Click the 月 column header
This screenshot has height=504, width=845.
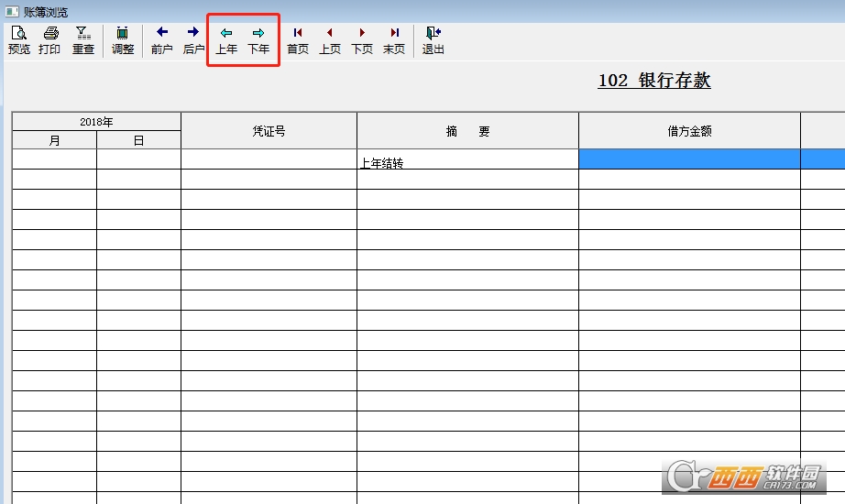54,140
